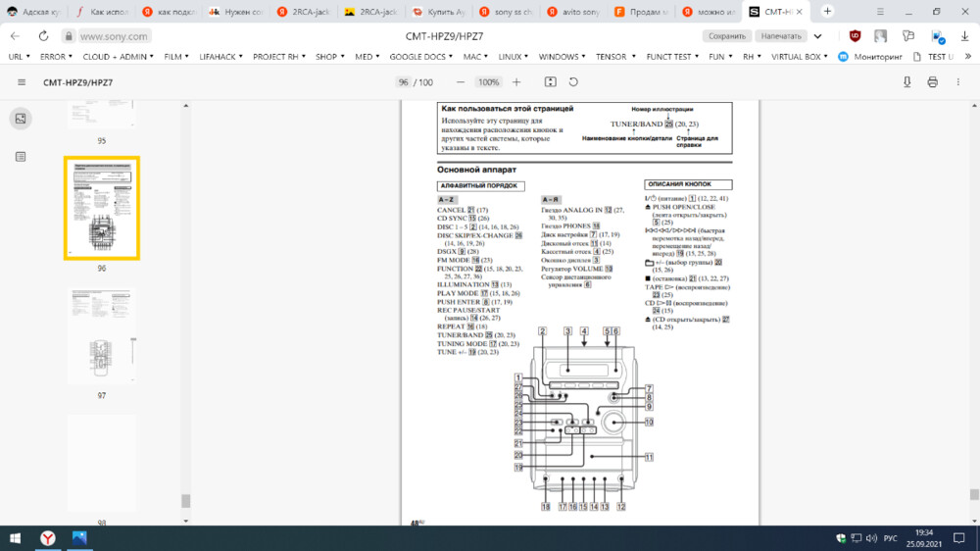Click the Сохранить button

tap(727, 36)
